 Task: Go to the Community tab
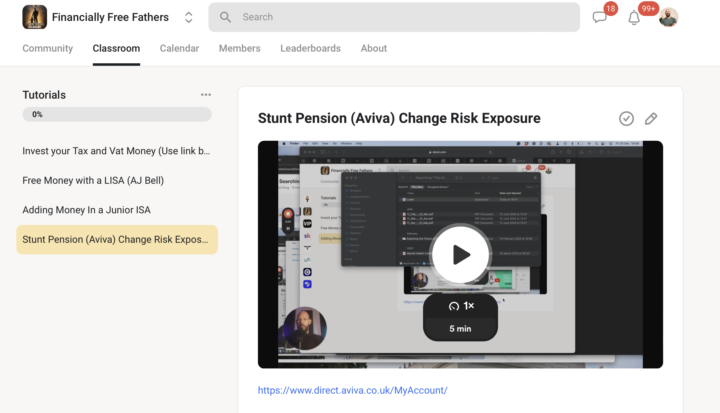(48, 48)
